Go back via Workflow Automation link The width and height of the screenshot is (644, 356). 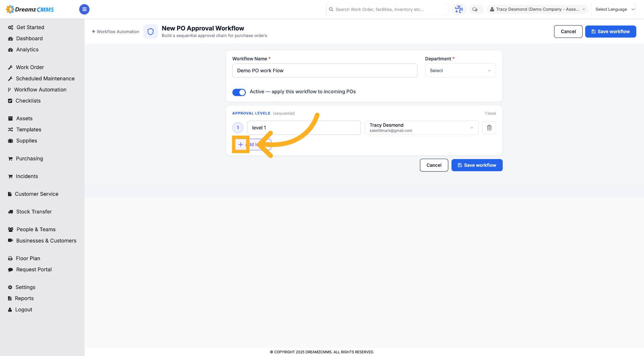pos(116,32)
